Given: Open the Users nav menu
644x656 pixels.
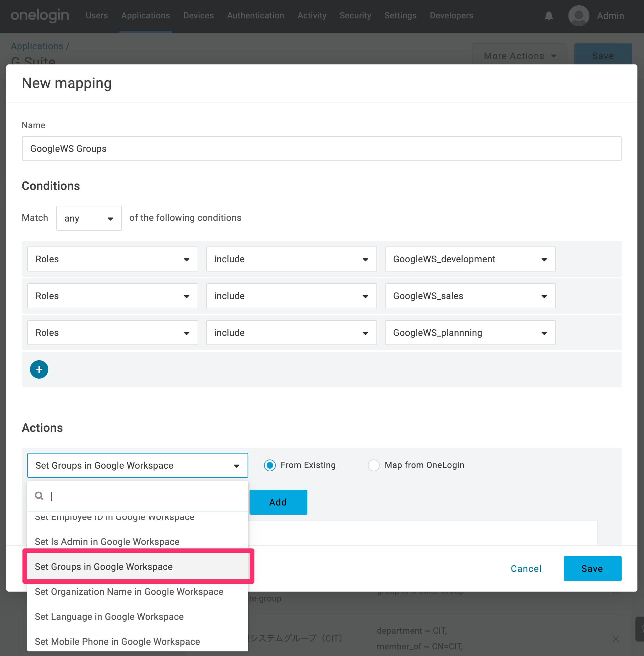Looking at the screenshot, I should point(97,15).
